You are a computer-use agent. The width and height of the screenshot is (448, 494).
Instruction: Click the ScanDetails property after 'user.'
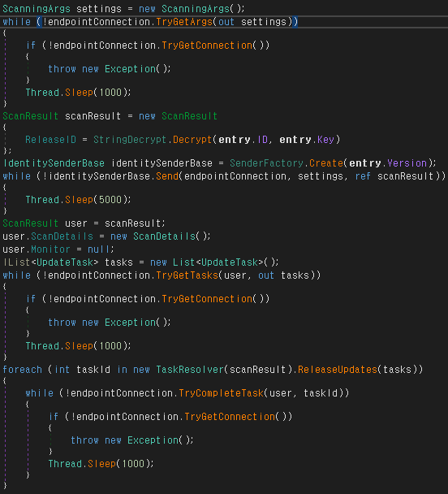[x=62, y=236]
